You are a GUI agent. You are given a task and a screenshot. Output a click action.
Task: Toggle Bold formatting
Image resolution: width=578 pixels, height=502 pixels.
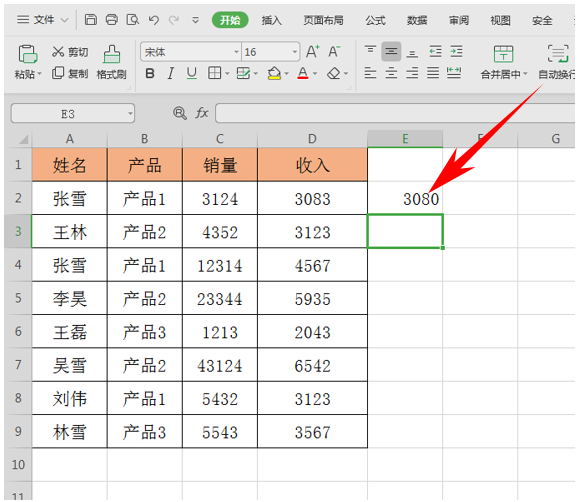click(150, 73)
